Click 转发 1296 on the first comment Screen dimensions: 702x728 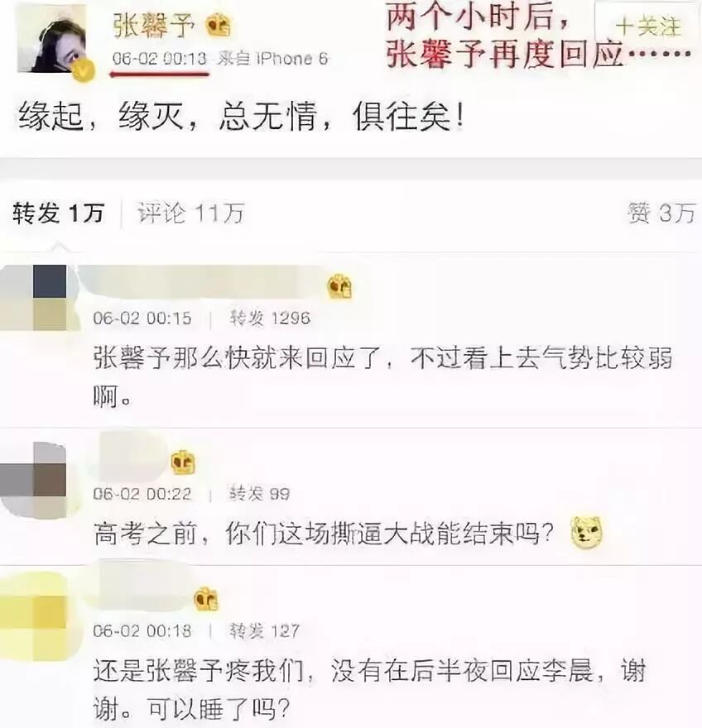tap(270, 318)
